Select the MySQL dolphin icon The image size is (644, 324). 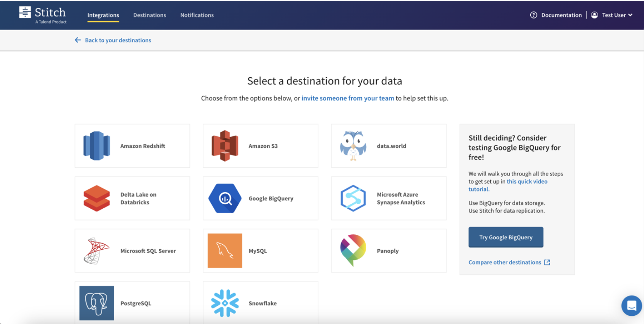(x=225, y=251)
